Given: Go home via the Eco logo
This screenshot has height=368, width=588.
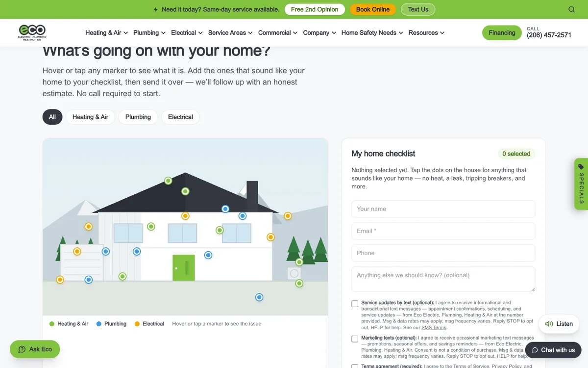Looking at the screenshot, I should coord(32,33).
